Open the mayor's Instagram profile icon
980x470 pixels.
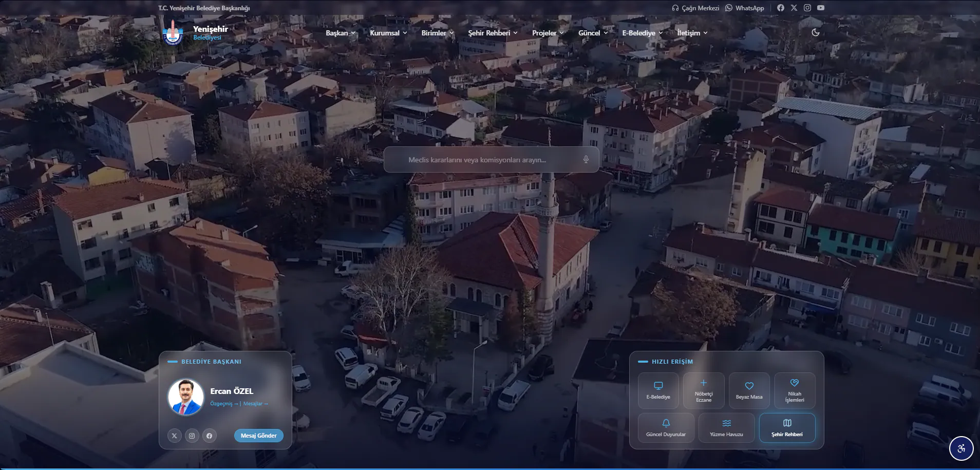click(x=192, y=436)
